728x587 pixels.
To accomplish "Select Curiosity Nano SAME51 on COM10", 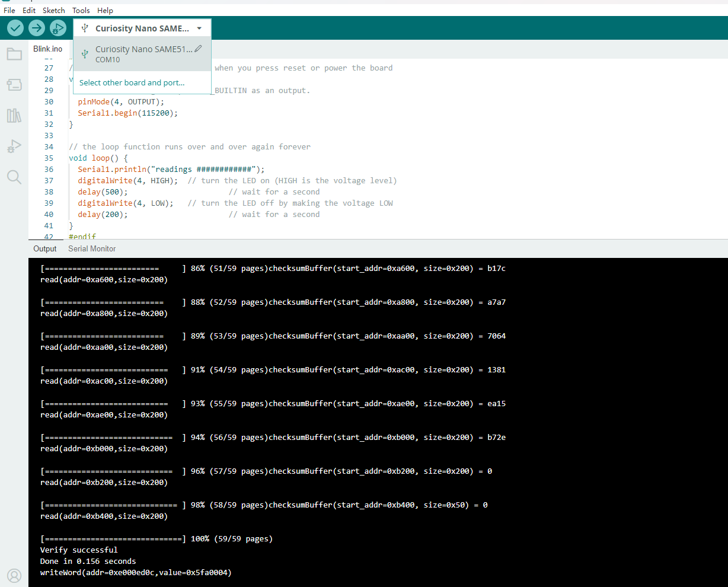I will tap(142, 54).
